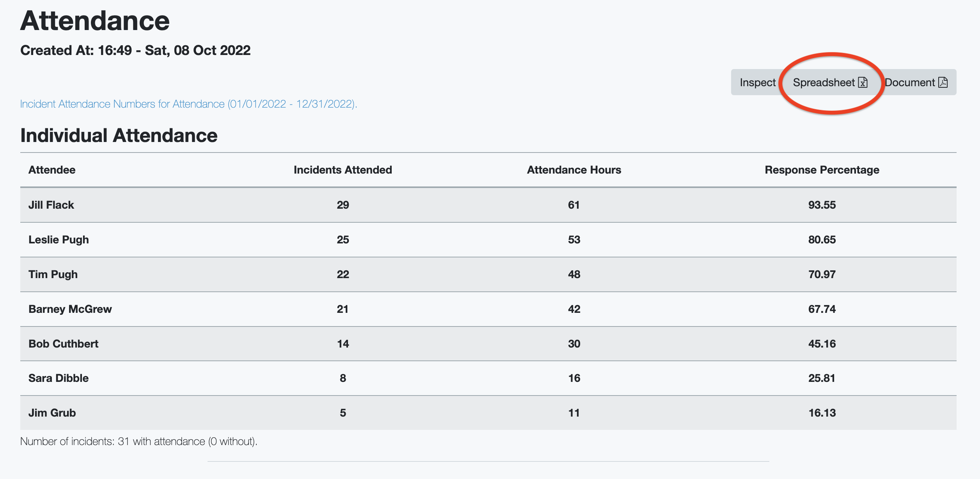Click on Barney McGrew's name
The width and height of the screenshot is (980, 479).
point(70,309)
